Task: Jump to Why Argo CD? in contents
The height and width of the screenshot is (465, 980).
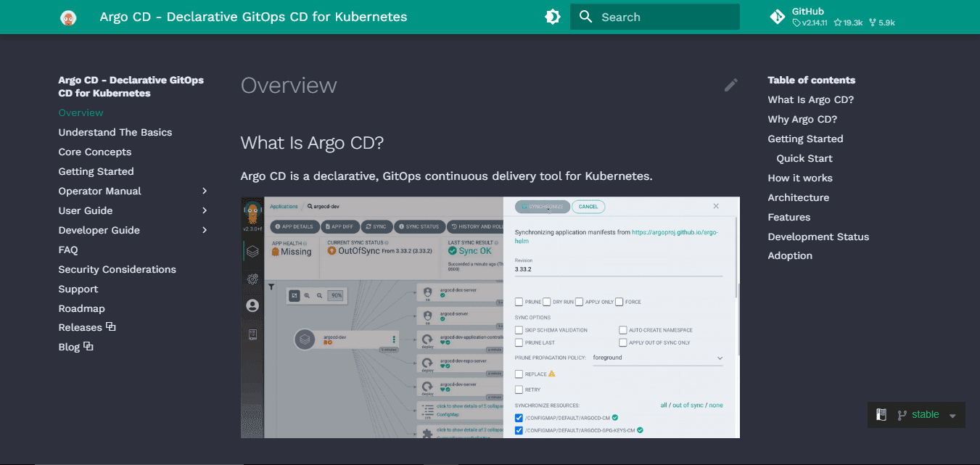Action: pyautogui.click(x=802, y=119)
